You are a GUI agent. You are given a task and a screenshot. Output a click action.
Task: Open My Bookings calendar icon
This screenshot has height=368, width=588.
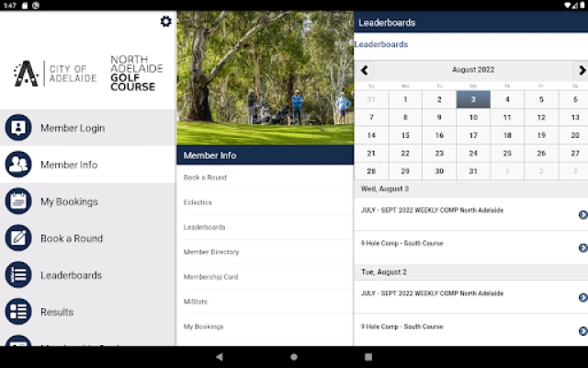18,201
